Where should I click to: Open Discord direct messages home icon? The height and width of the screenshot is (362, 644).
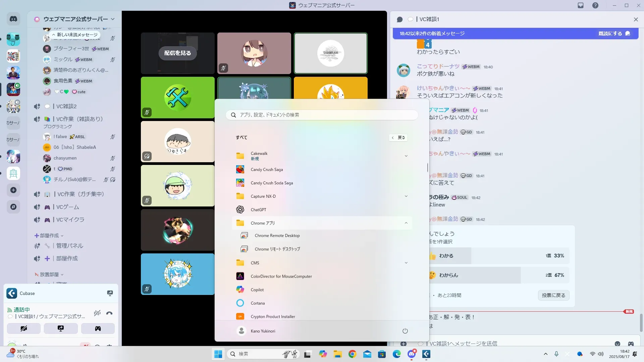[13, 19]
